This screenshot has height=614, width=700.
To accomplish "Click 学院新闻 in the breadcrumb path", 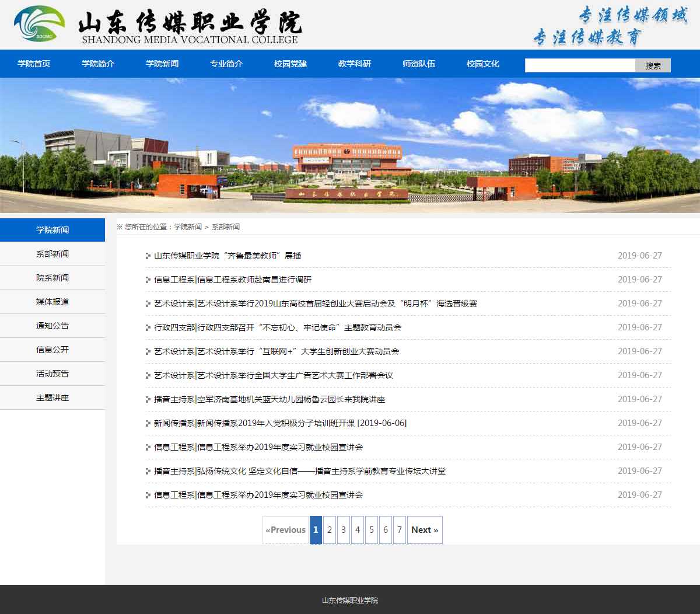I will click(188, 227).
